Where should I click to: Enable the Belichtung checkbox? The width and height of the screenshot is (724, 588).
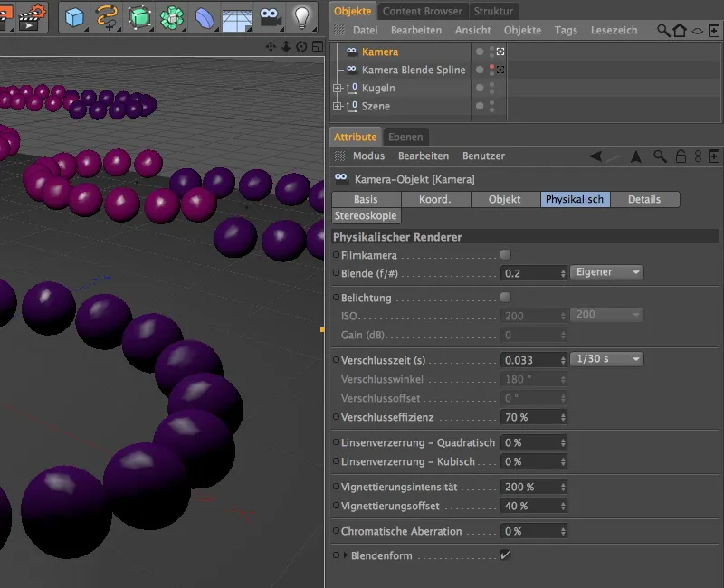coord(506,298)
